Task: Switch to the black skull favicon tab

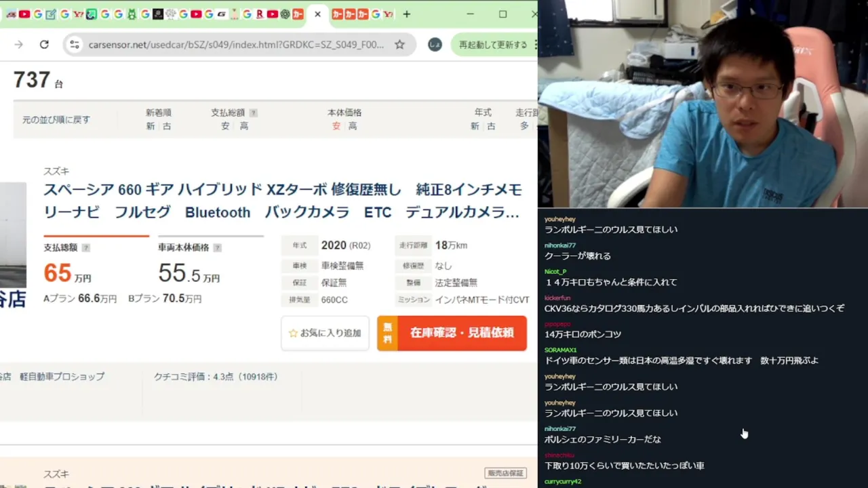Action: click(157, 14)
